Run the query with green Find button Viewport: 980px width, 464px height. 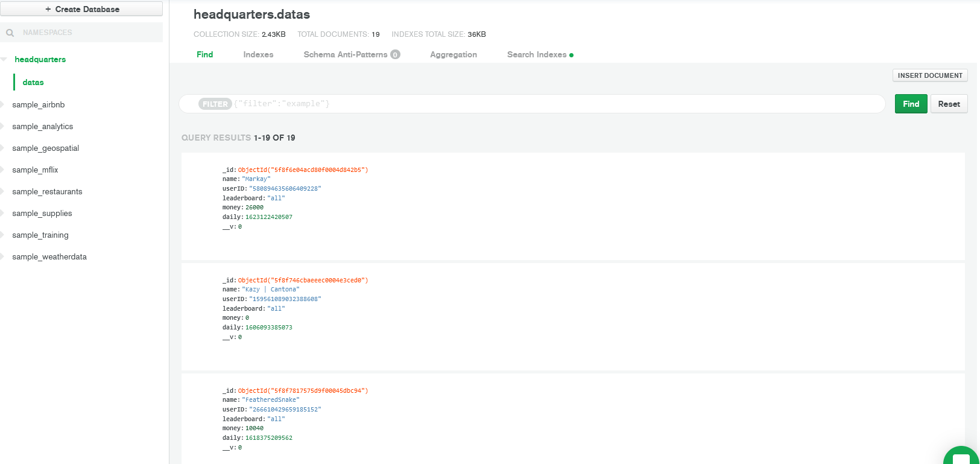pyautogui.click(x=911, y=104)
